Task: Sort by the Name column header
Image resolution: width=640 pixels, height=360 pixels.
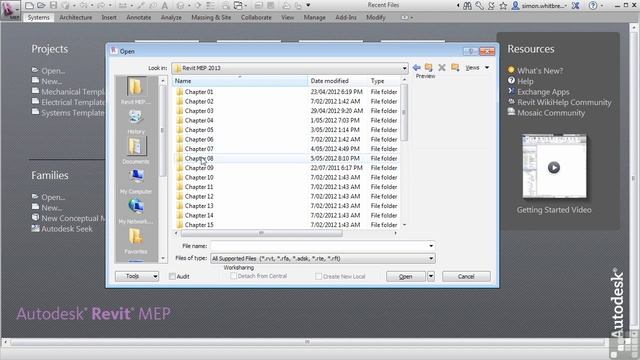Action: [240, 81]
